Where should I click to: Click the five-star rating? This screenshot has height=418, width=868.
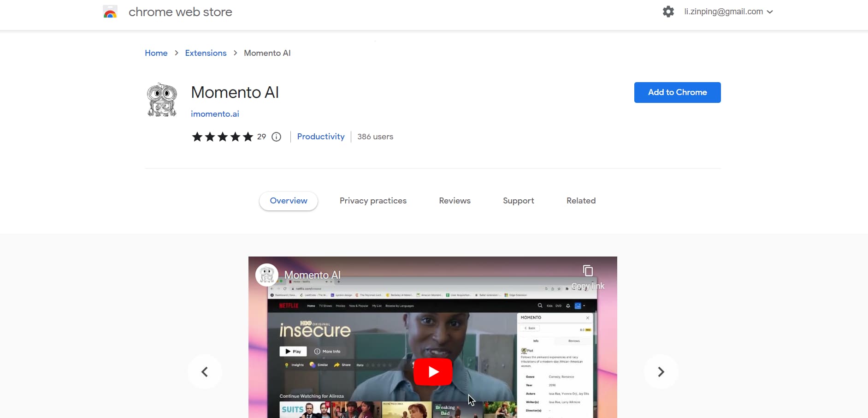[223, 137]
